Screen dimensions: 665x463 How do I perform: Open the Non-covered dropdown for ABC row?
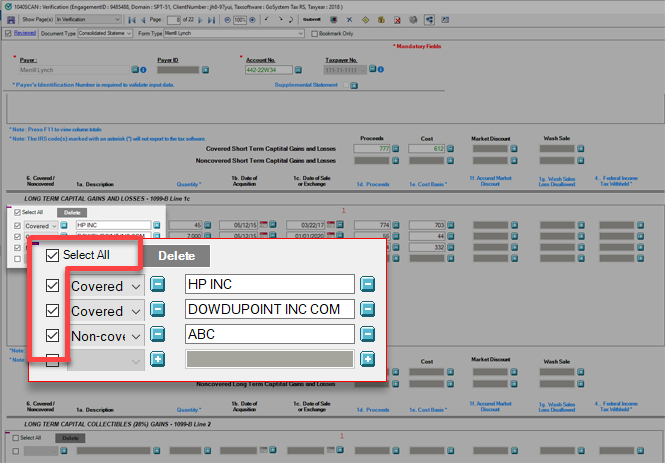pyautogui.click(x=136, y=335)
